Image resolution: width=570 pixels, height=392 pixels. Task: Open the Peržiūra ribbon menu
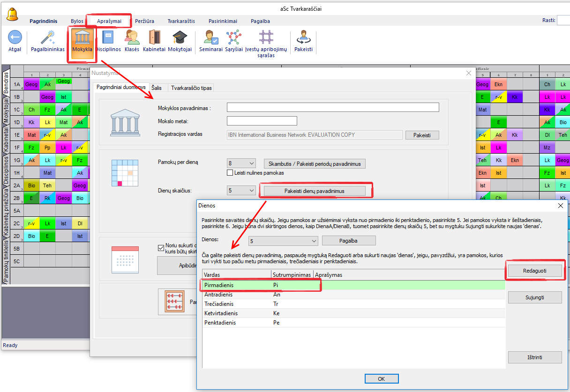[144, 21]
